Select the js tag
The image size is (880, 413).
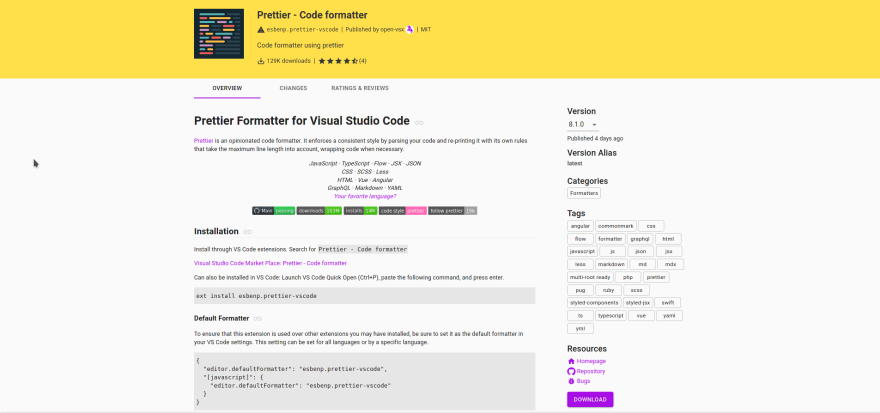point(612,251)
